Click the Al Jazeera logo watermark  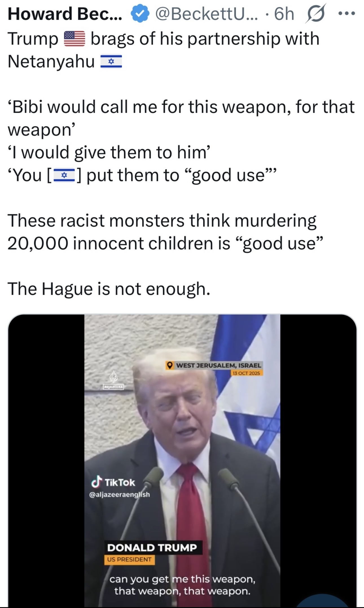(113, 380)
